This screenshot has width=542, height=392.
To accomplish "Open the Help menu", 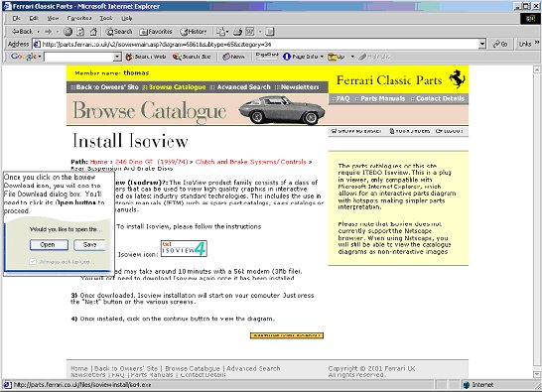I will click(x=126, y=18).
